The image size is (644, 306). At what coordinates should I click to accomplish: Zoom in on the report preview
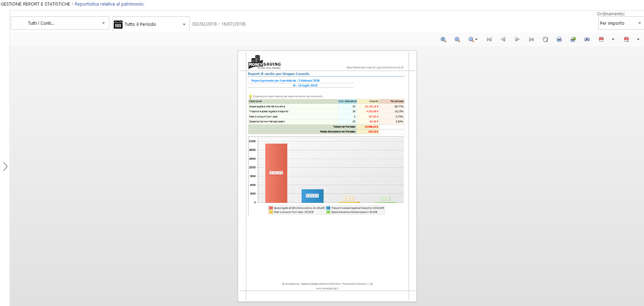(x=443, y=39)
